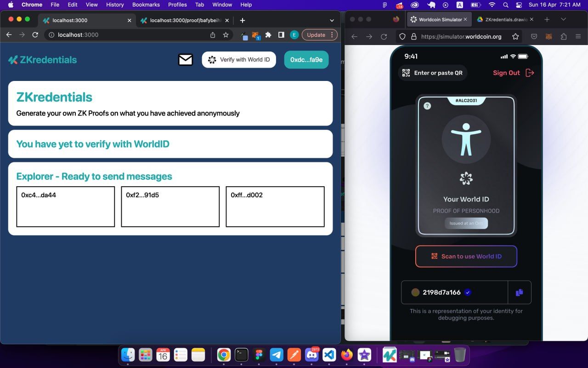This screenshot has height=368, width=588.
Task: Click the Issued at an Orb badge
Action: 466,223
